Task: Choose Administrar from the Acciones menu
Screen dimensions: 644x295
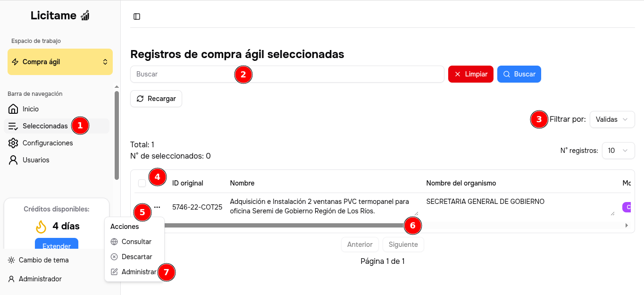Action: tap(138, 272)
